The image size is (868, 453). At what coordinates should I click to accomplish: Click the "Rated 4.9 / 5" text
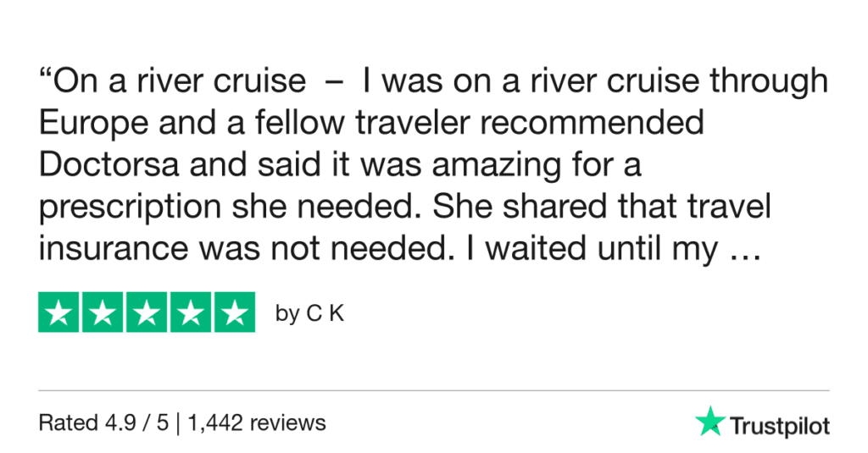pos(94,422)
